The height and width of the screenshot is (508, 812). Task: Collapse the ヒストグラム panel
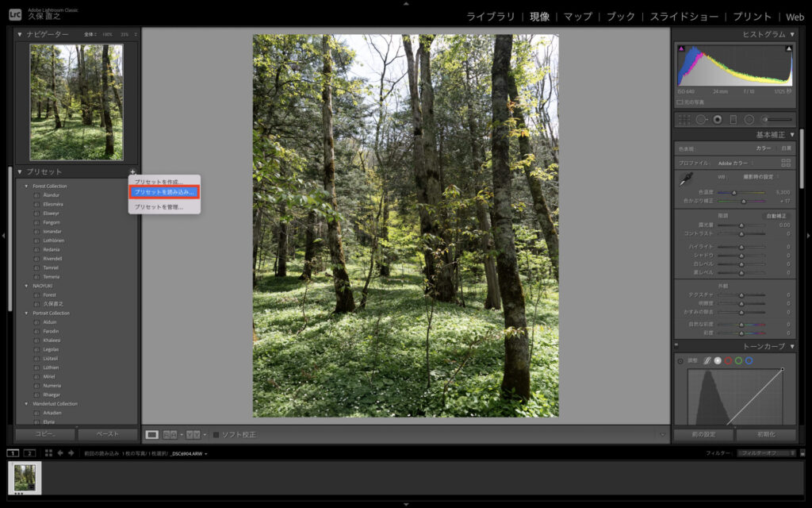pos(792,34)
